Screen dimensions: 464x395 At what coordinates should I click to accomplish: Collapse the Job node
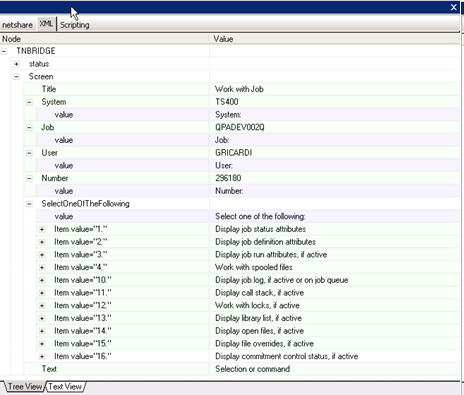point(29,128)
